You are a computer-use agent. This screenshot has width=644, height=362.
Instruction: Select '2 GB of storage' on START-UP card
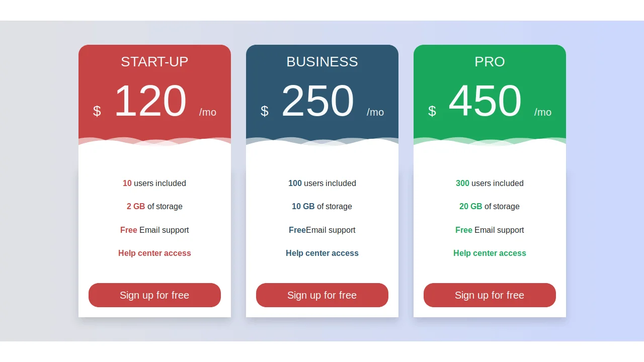[154, 206]
